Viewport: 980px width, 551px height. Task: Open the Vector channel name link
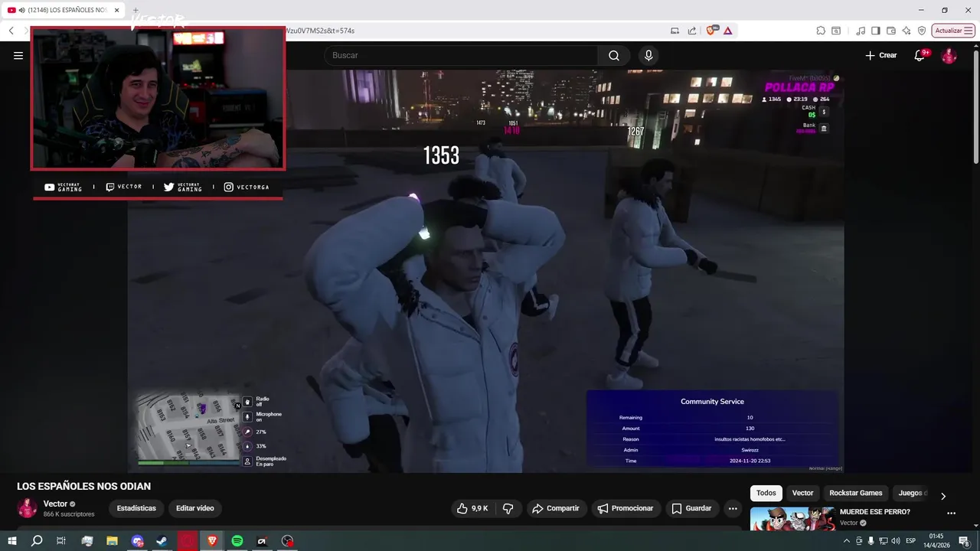55,504
